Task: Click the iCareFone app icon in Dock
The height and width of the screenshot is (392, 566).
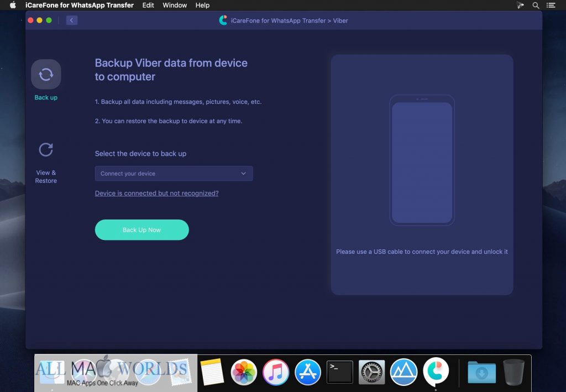Action: pos(436,372)
